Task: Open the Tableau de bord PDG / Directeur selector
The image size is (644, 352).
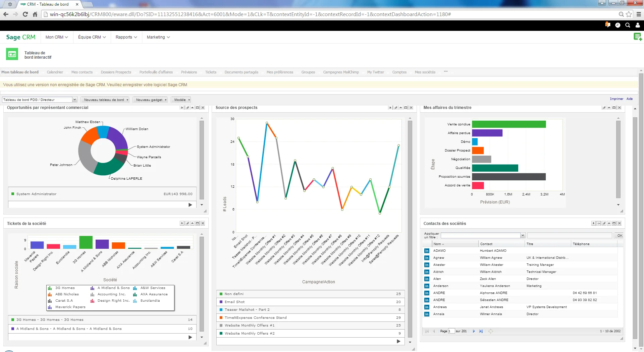Action: click(x=40, y=100)
